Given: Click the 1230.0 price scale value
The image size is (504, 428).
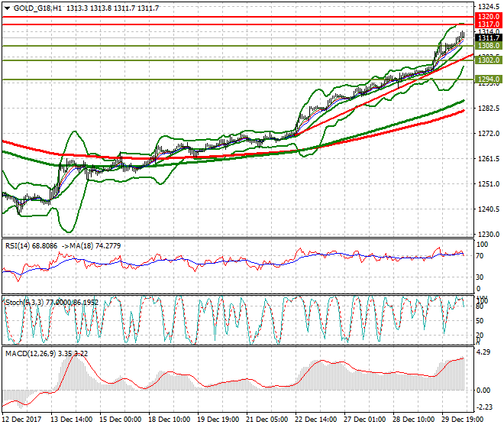Looking at the screenshot, I should pyautogui.click(x=489, y=235).
